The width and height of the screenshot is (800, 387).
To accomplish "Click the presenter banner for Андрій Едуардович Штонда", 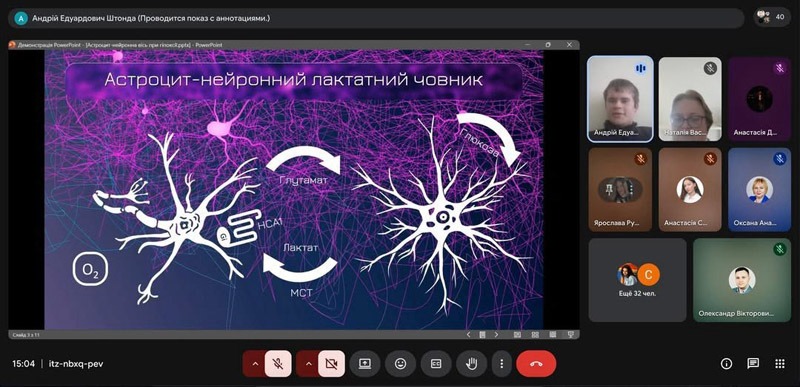I will [377, 18].
